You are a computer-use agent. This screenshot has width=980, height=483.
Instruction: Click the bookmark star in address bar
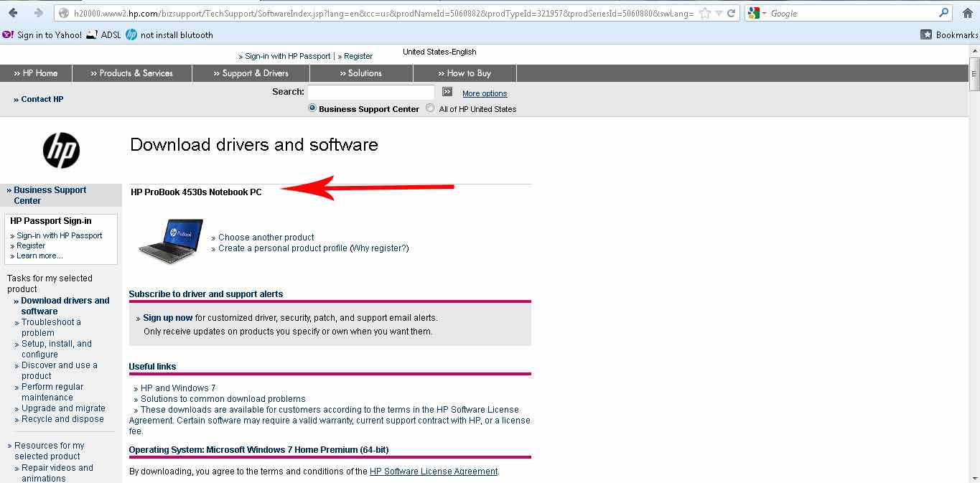705,13
